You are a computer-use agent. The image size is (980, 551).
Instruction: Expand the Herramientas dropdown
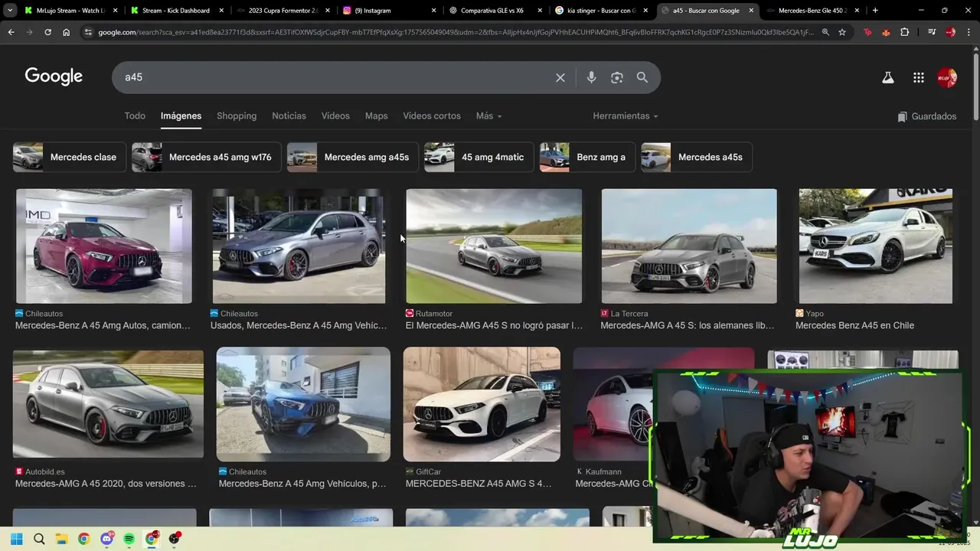626,116
